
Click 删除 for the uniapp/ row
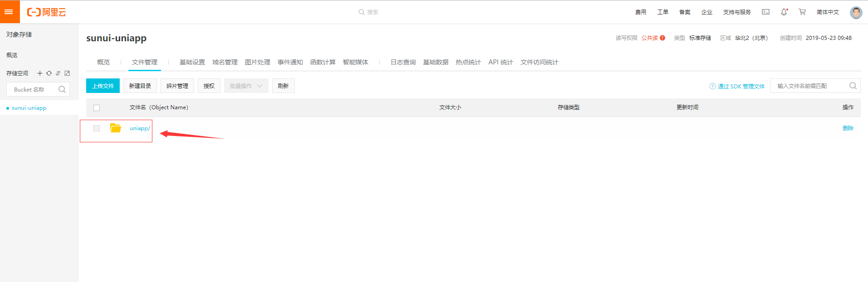pos(848,128)
